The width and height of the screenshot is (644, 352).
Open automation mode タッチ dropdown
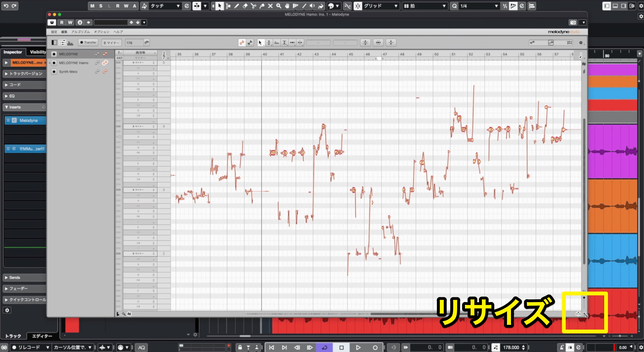165,6
